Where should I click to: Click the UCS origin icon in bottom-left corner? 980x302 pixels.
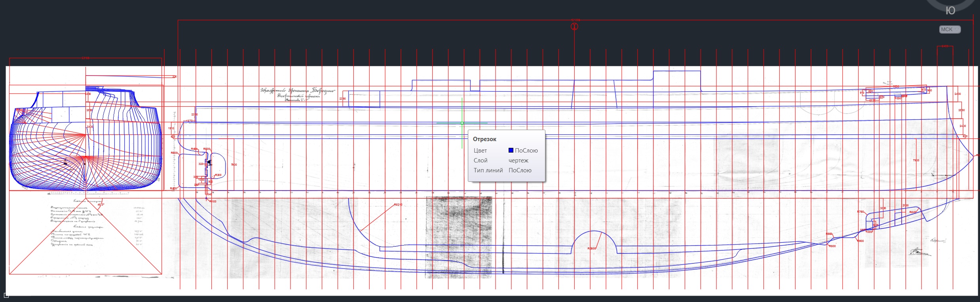click(6, 295)
